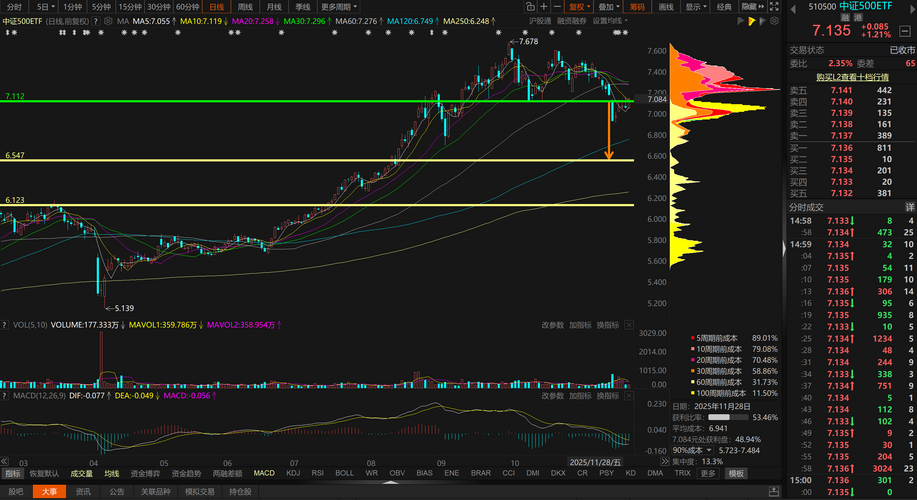
Task: Click the lock chart icon in top toolbar
Action: click(530, 7)
